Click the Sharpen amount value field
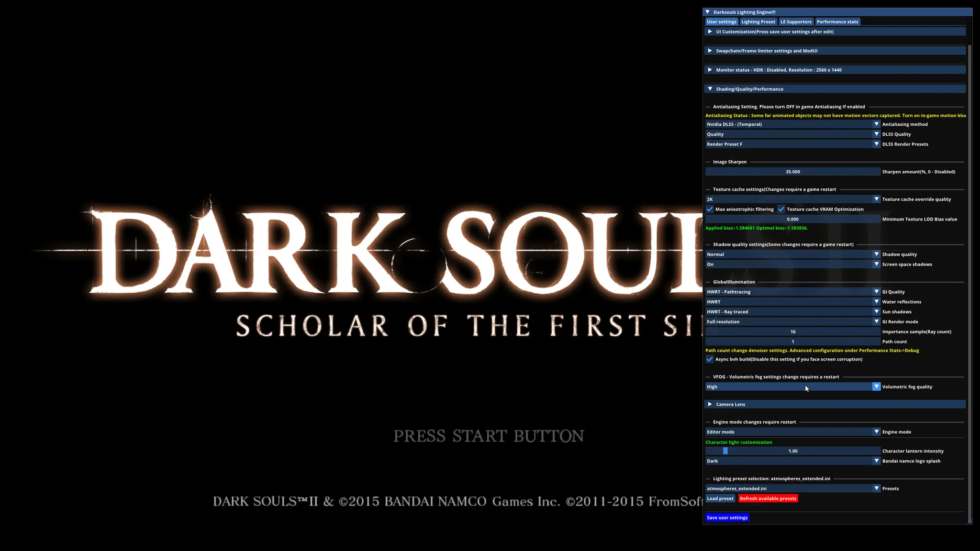This screenshot has height=551, width=980. click(x=793, y=172)
